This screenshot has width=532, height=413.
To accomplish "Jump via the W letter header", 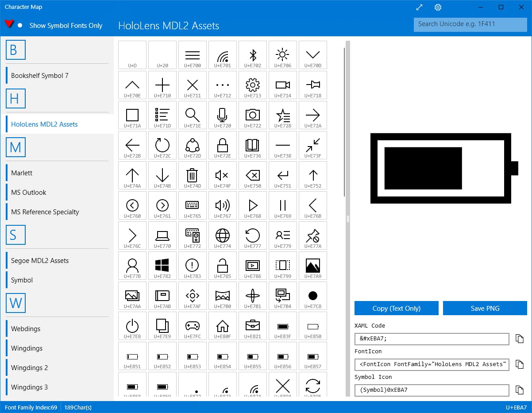I will [x=15, y=303].
